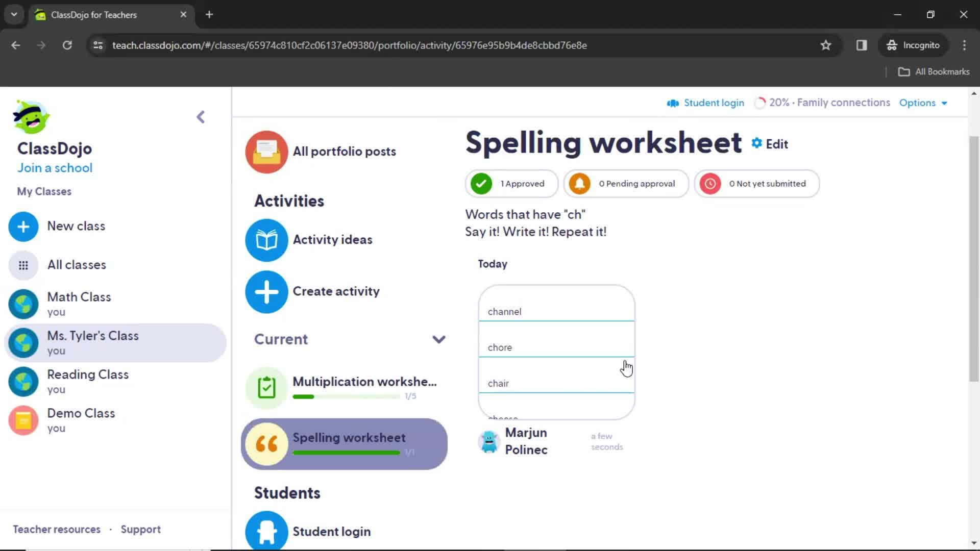Viewport: 980px width, 551px height.
Task: Open the Activity ideas book icon
Action: tap(266, 240)
